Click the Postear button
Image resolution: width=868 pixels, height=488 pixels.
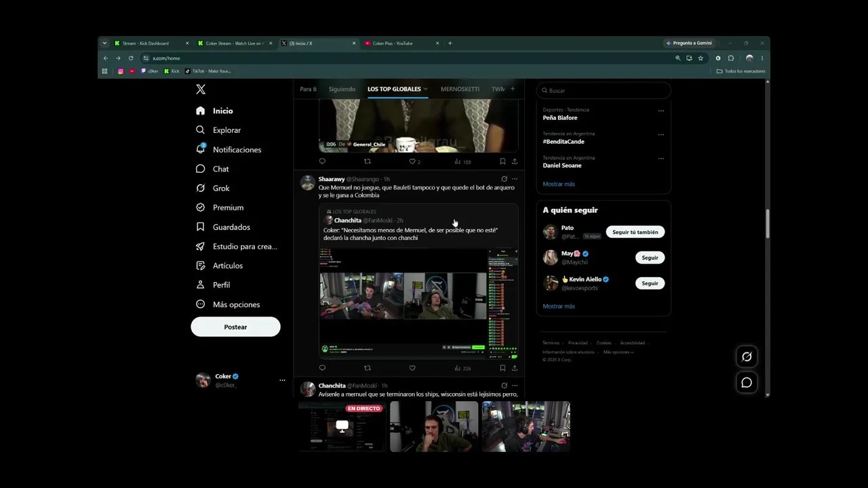point(235,327)
